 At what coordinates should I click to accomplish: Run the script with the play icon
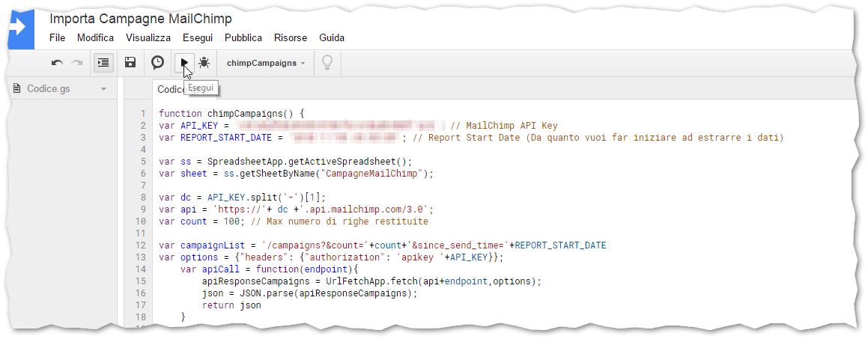(x=184, y=63)
